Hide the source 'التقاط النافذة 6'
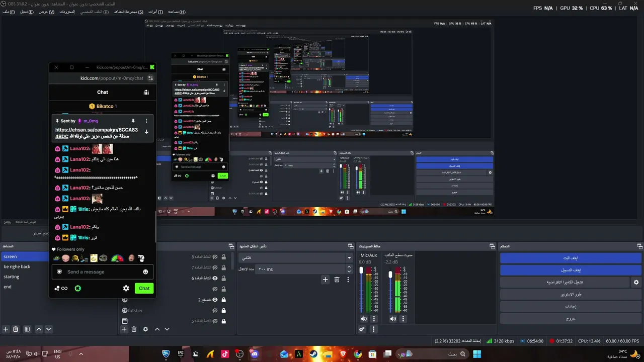The height and width of the screenshot is (362, 644). click(x=215, y=278)
